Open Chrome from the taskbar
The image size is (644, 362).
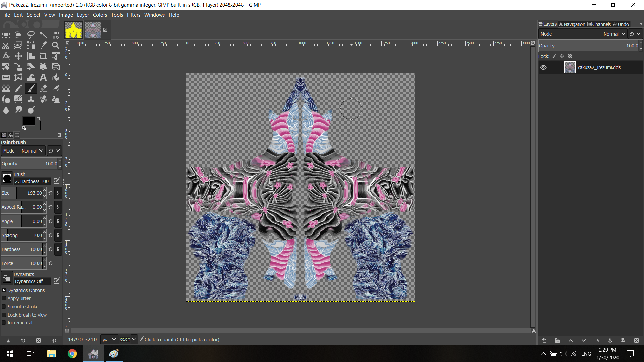[x=72, y=354]
